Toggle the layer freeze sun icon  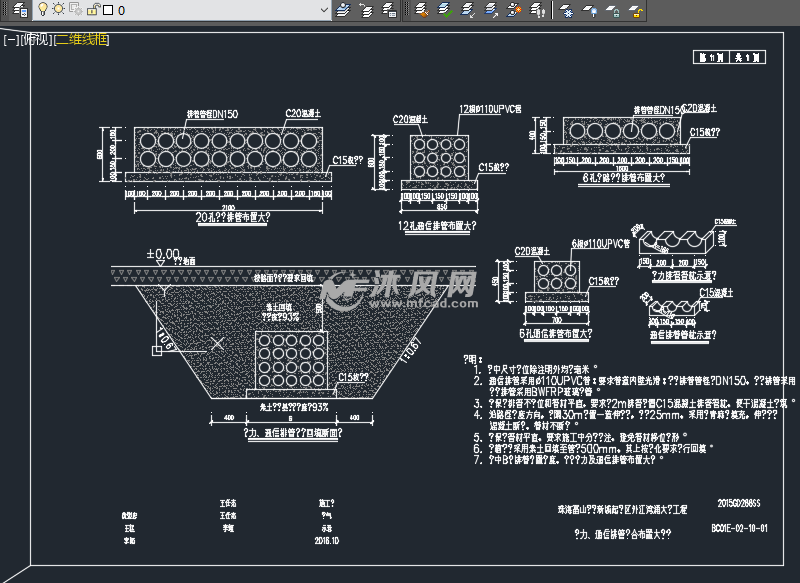click(x=59, y=9)
